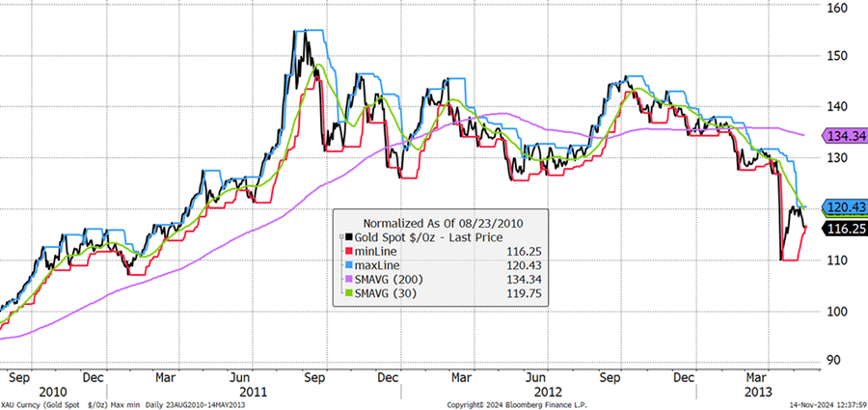The image size is (868, 410).
Task: Click the 140 y-axis label
Action: (839, 107)
